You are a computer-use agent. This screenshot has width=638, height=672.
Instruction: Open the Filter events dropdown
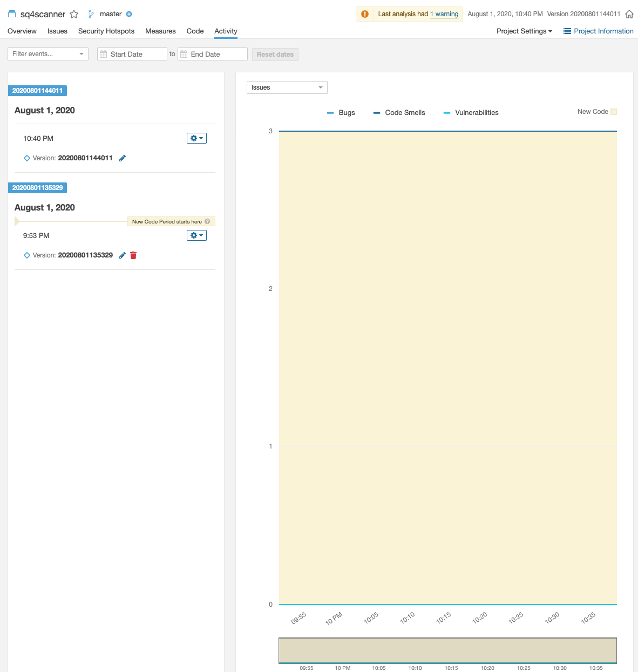[x=48, y=54]
